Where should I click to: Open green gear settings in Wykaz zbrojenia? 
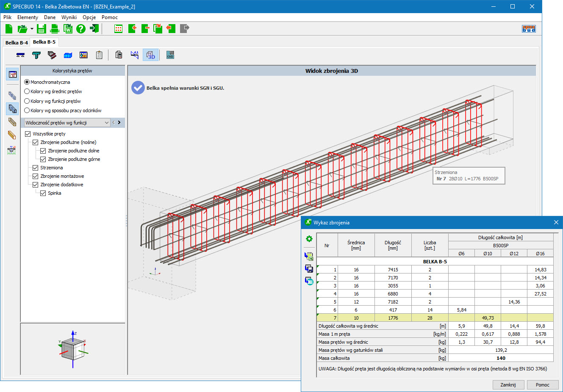(309, 239)
